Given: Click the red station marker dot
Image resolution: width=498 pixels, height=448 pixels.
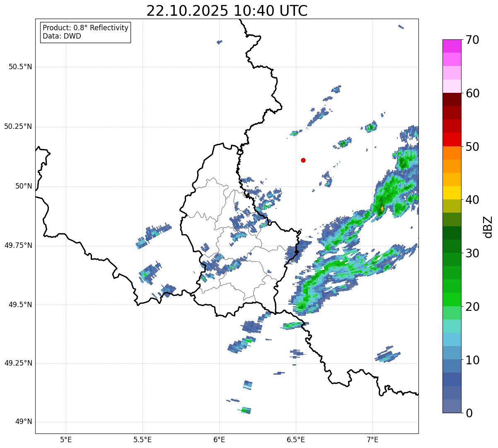Looking at the screenshot, I should coord(303,160).
